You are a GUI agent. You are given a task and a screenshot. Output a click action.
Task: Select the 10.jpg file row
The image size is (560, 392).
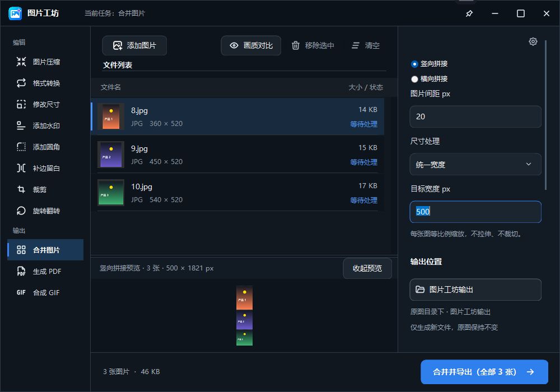[237, 193]
